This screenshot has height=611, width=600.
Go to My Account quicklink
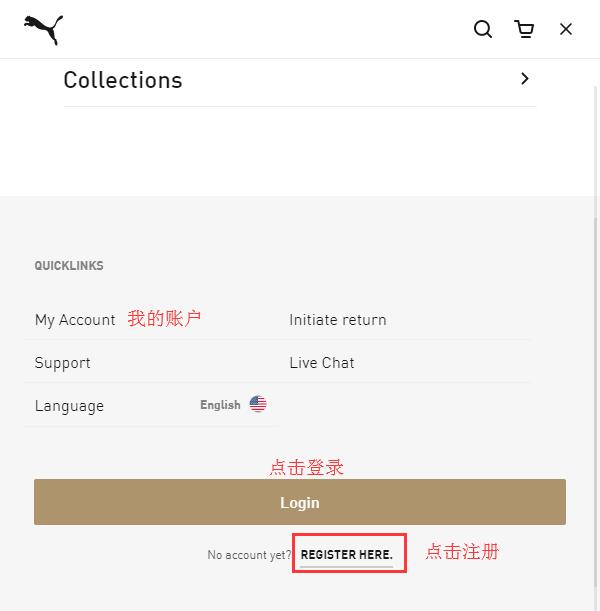tap(75, 320)
